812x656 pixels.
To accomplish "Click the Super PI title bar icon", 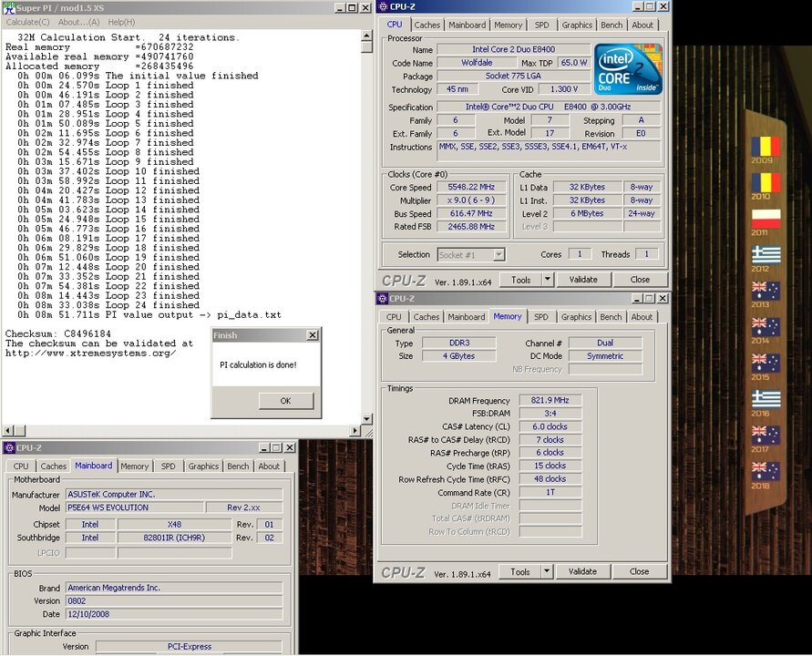I will [x=9, y=8].
